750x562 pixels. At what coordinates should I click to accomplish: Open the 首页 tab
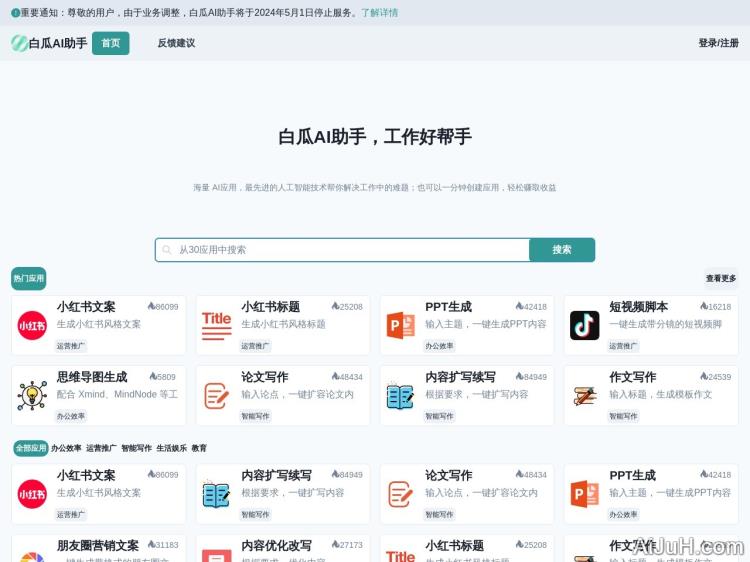(110, 43)
